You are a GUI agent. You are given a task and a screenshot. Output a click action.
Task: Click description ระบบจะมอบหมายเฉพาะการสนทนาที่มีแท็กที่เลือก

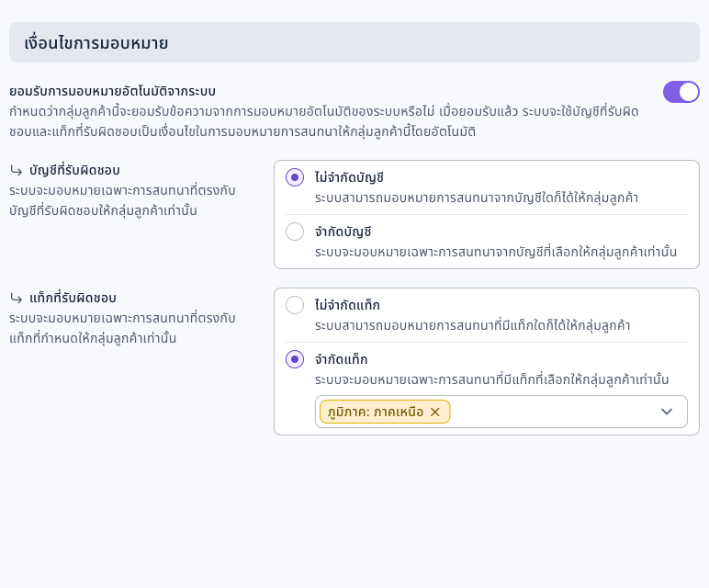(492, 379)
